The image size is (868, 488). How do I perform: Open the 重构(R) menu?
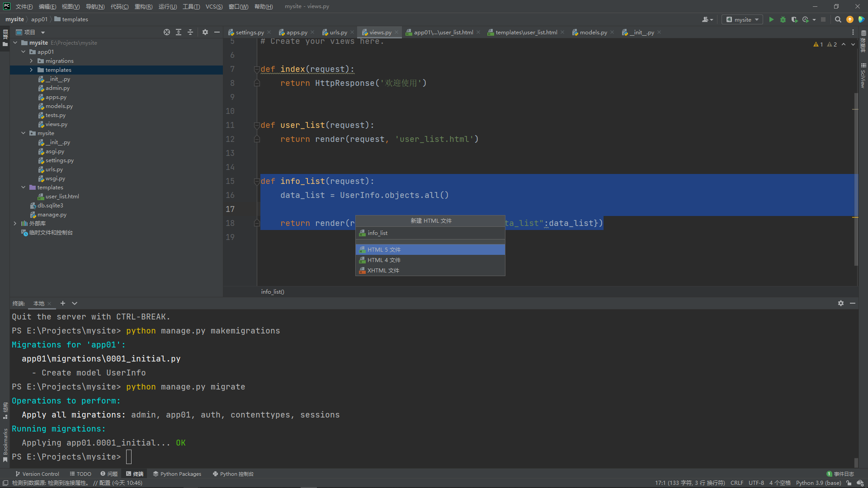pyautogui.click(x=144, y=6)
